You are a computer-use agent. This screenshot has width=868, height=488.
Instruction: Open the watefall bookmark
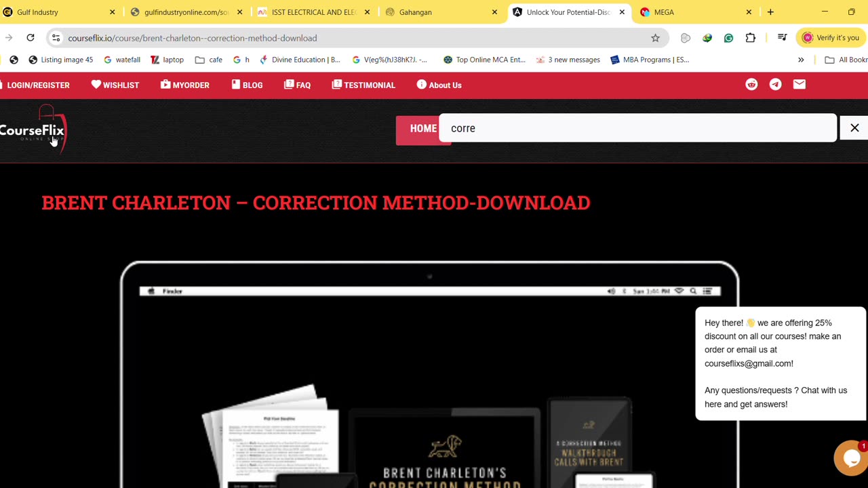click(121, 60)
